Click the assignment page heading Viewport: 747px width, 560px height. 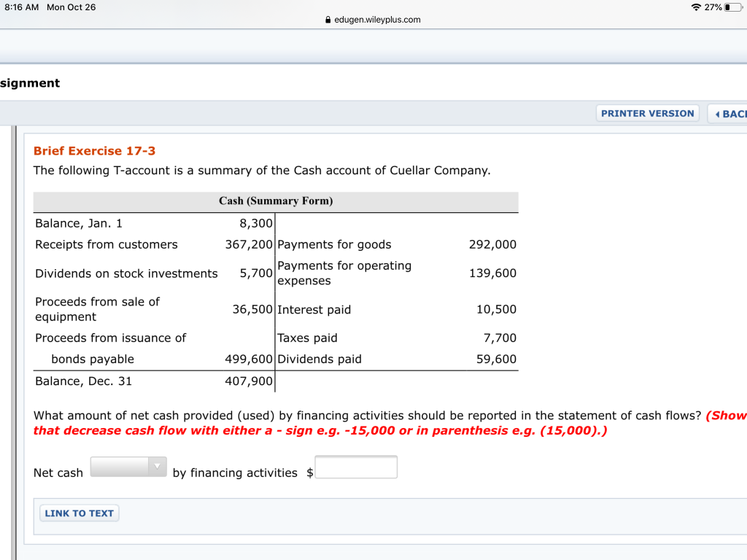coord(29,83)
